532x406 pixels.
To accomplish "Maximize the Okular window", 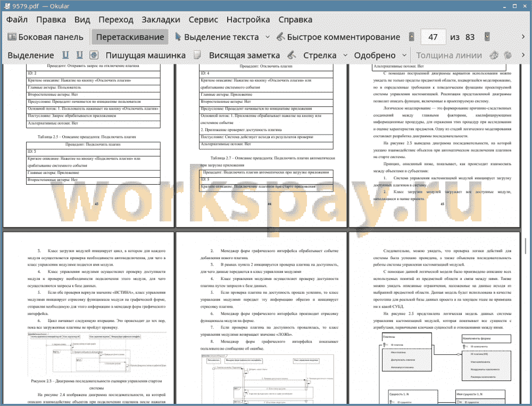I will [x=514, y=6].
